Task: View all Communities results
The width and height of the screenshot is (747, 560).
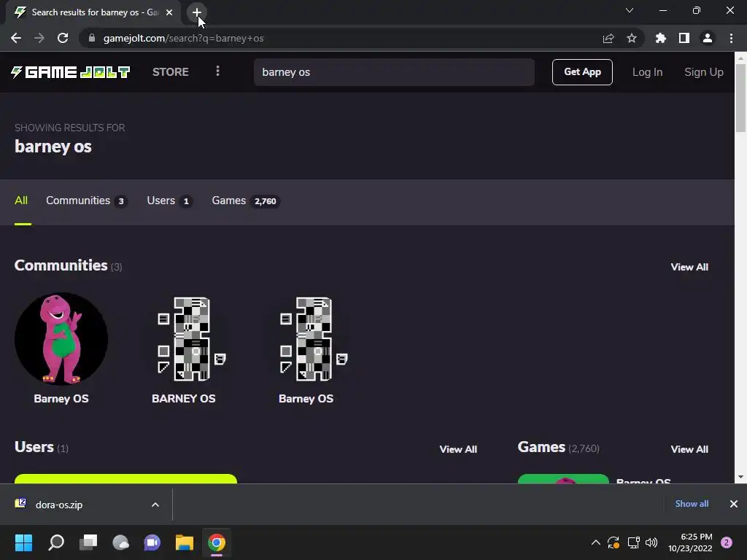Action: [689, 267]
